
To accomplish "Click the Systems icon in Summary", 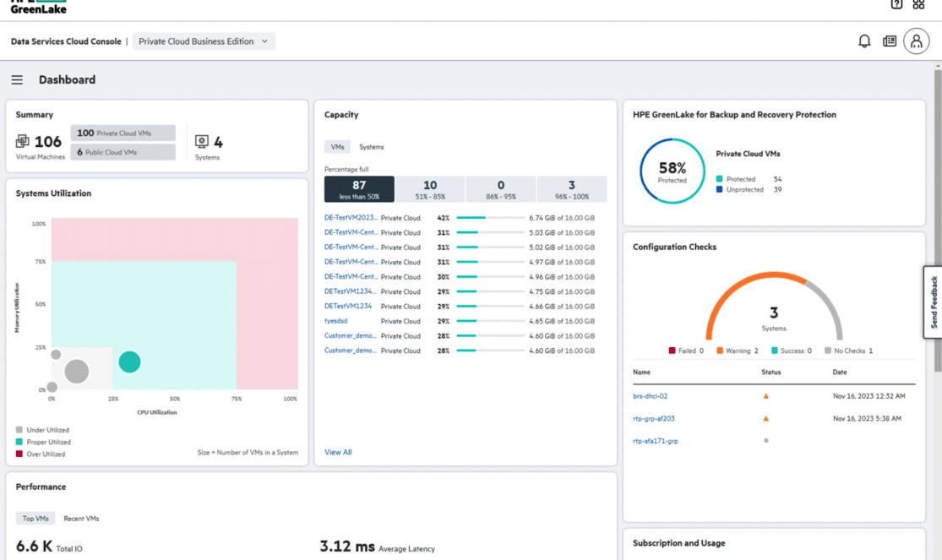I will coord(202,141).
